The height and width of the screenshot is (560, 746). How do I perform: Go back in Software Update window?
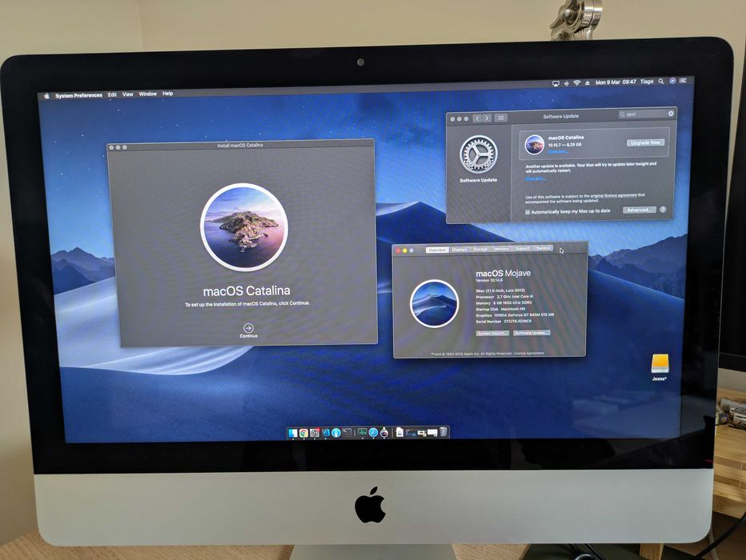click(477, 118)
